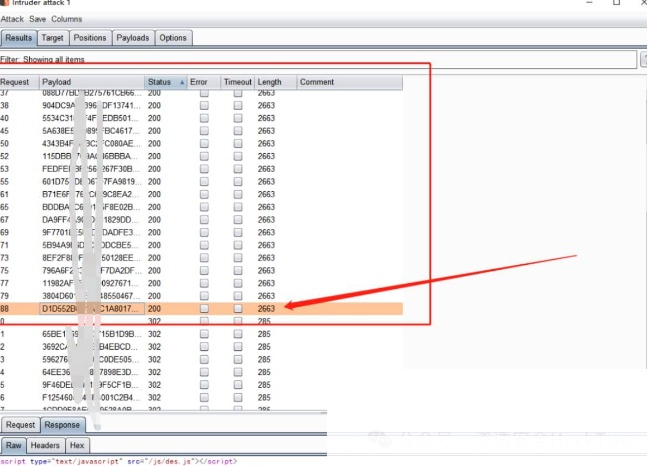Select the Response tab in lower pane
The width and height of the screenshot is (654, 466).
(62, 425)
